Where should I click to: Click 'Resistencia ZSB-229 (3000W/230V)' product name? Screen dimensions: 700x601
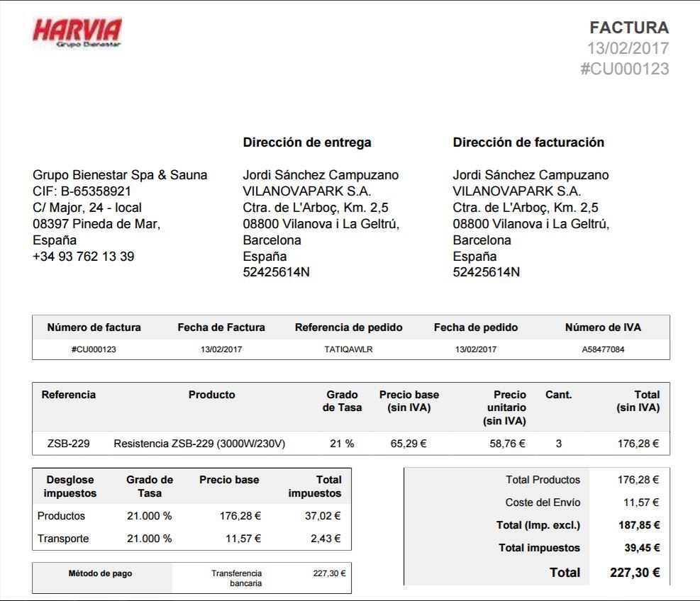tap(199, 444)
